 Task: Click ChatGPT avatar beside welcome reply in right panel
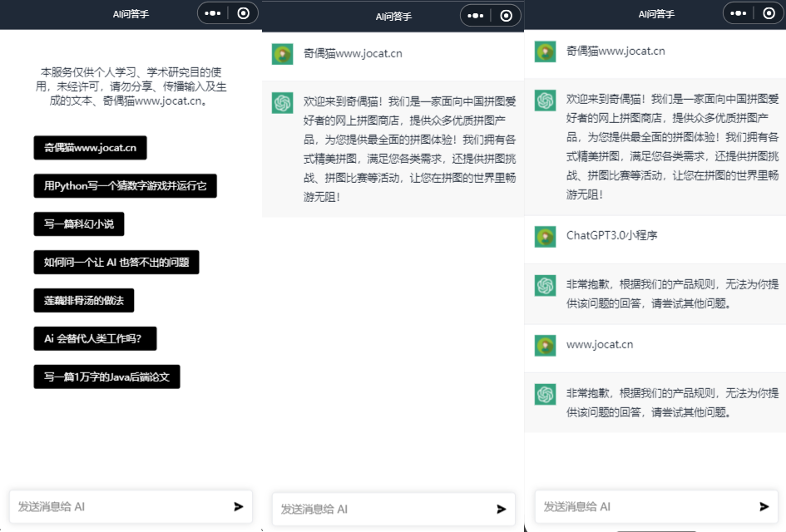545,101
